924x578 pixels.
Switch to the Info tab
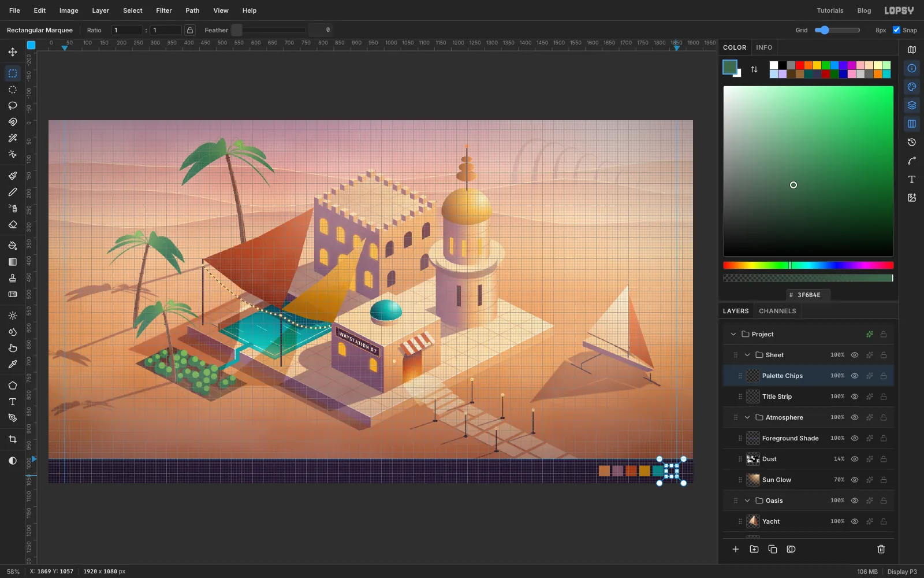pyautogui.click(x=764, y=47)
